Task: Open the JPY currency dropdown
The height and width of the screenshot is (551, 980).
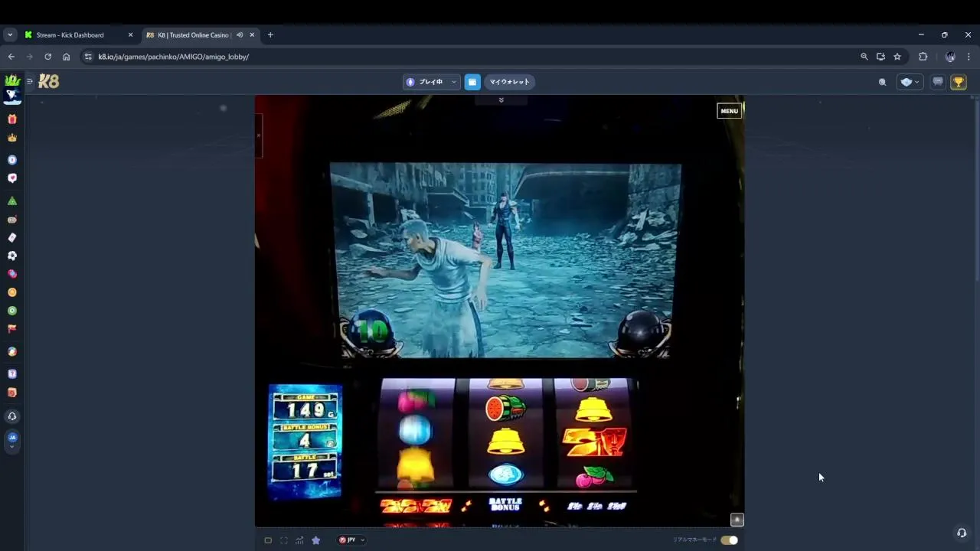Action: (351, 540)
